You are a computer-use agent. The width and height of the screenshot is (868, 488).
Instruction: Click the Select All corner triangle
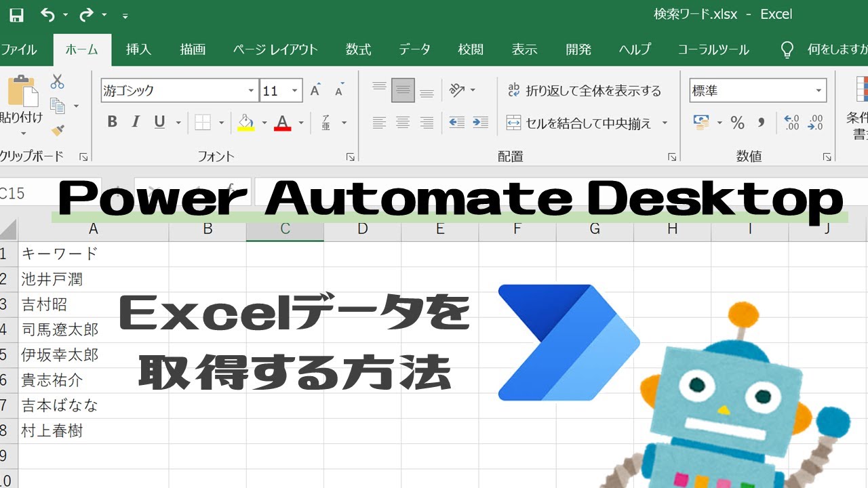8,229
